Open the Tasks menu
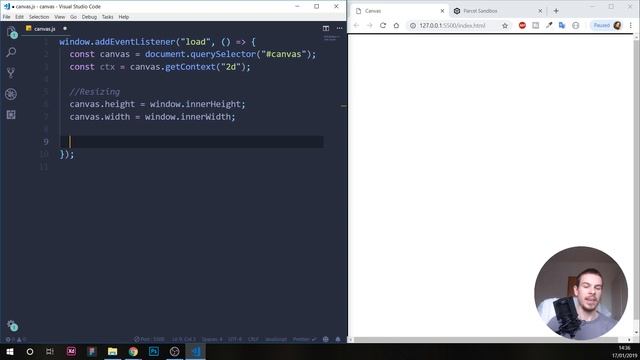Image resolution: width=640 pixels, height=360 pixels. [x=107, y=17]
